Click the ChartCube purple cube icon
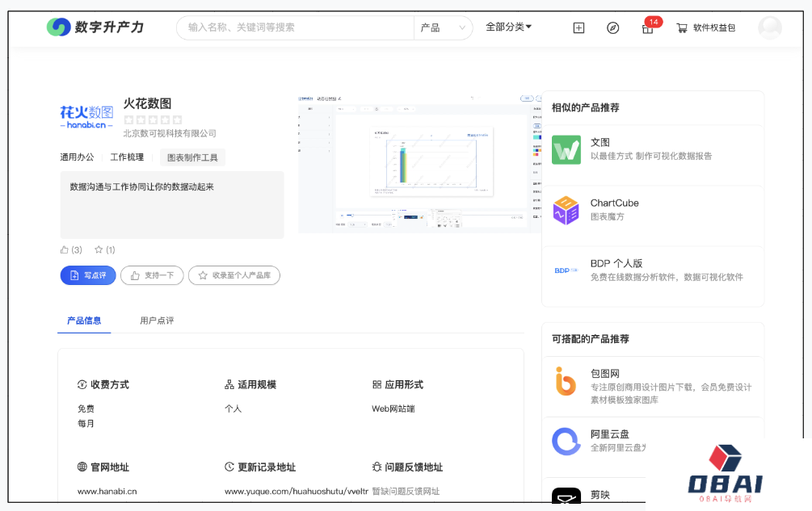The height and width of the screenshot is (511, 812). click(x=566, y=210)
